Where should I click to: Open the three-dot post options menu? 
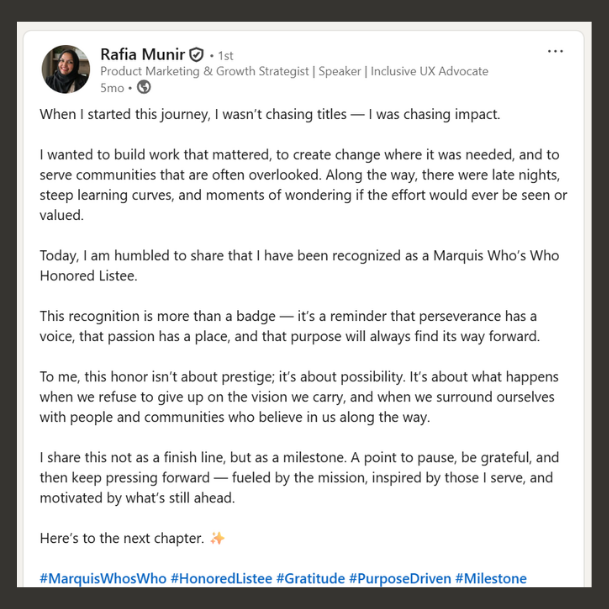click(x=555, y=52)
